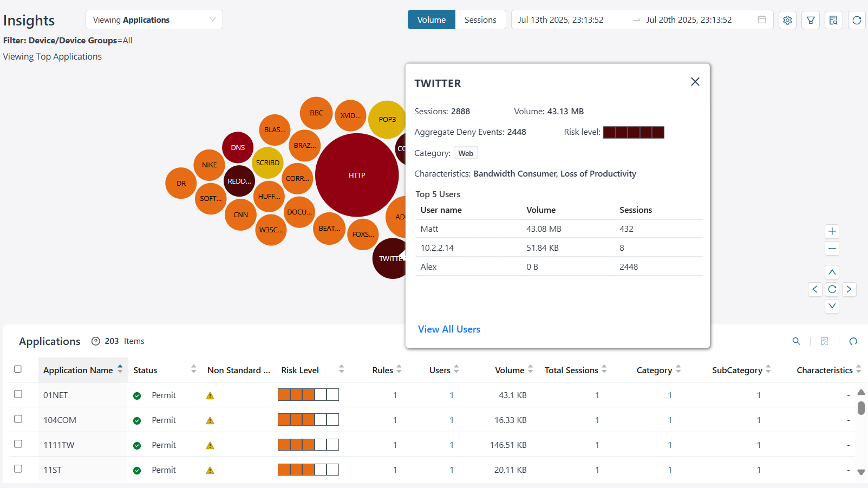868x488 pixels.
Task: Reset the Applications table with the reload icon
Action: (853, 341)
